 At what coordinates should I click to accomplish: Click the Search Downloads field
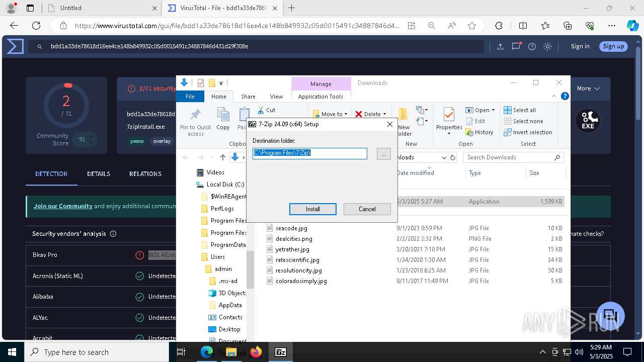click(x=513, y=157)
